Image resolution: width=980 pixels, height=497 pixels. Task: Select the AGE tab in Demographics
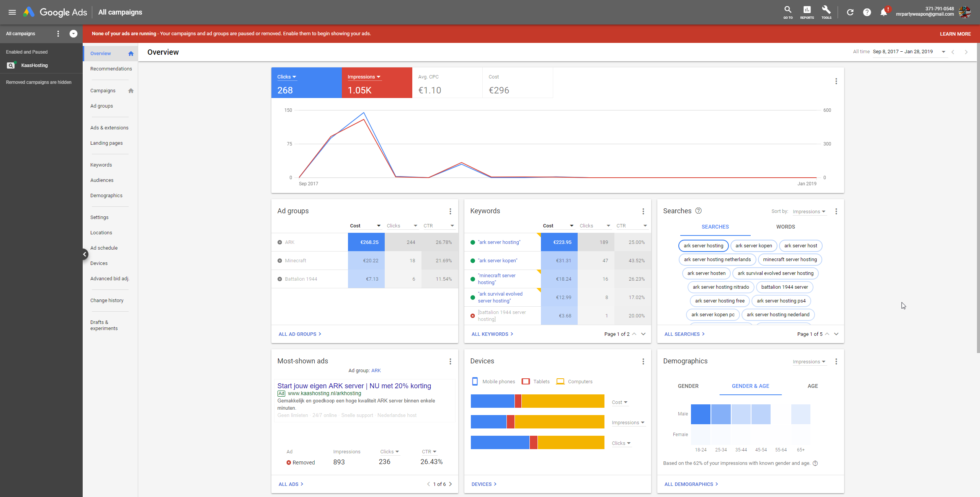[812, 386]
